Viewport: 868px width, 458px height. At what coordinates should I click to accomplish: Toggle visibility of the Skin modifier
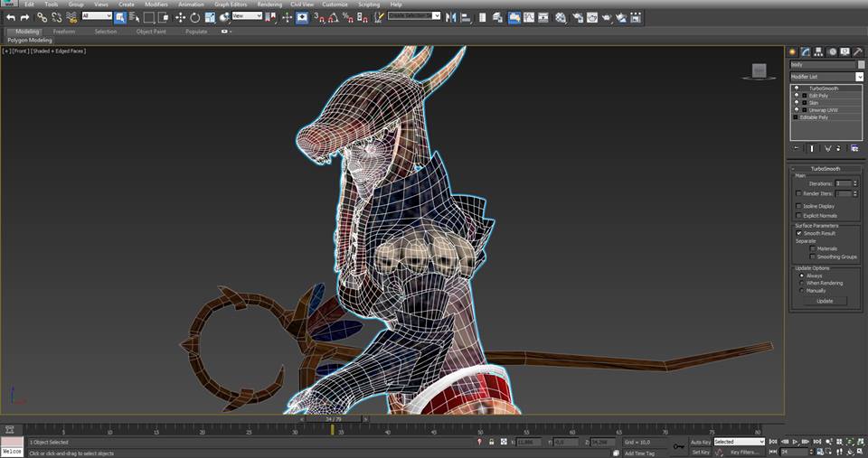[797, 103]
